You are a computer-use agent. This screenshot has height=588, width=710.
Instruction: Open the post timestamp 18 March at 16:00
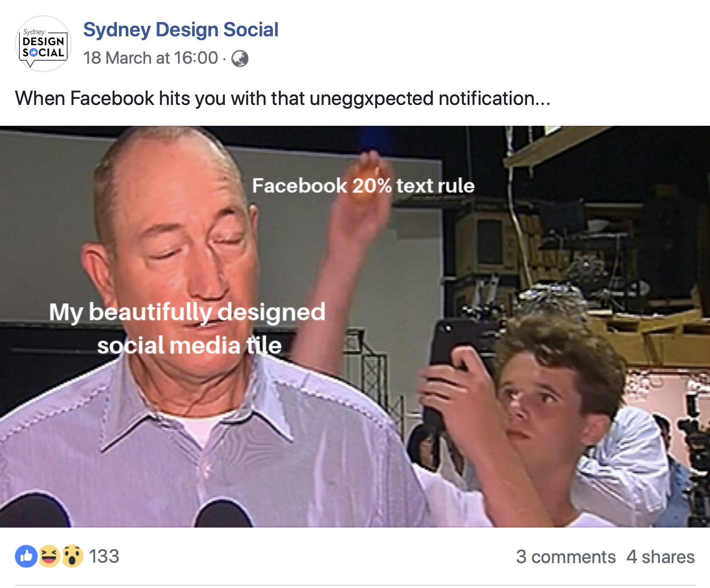click(151, 58)
